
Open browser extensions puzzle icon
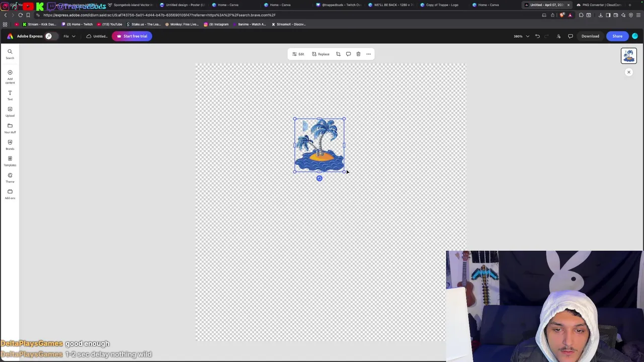pos(581,15)
